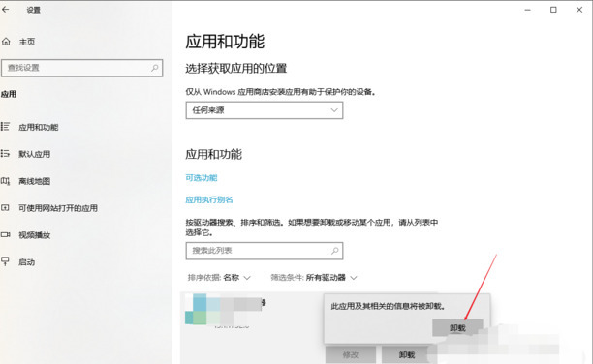
Task: Open the 筛选条件: 所有驱动器 dropdown
Action: coord(314,278)
